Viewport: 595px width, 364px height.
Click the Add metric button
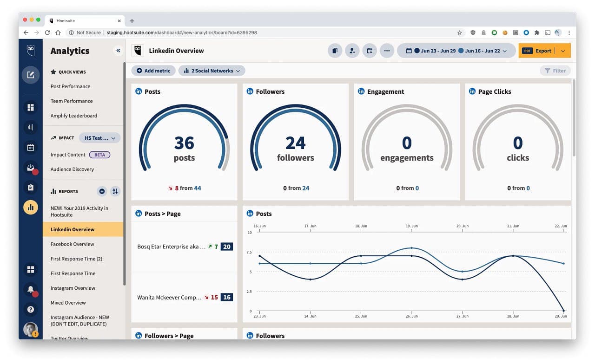153,71
